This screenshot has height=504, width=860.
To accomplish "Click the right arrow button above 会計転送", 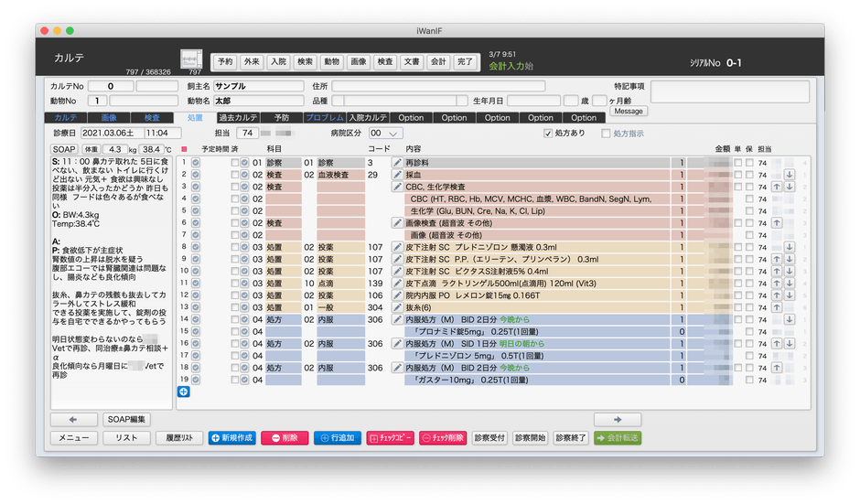I will pos(618,419).
